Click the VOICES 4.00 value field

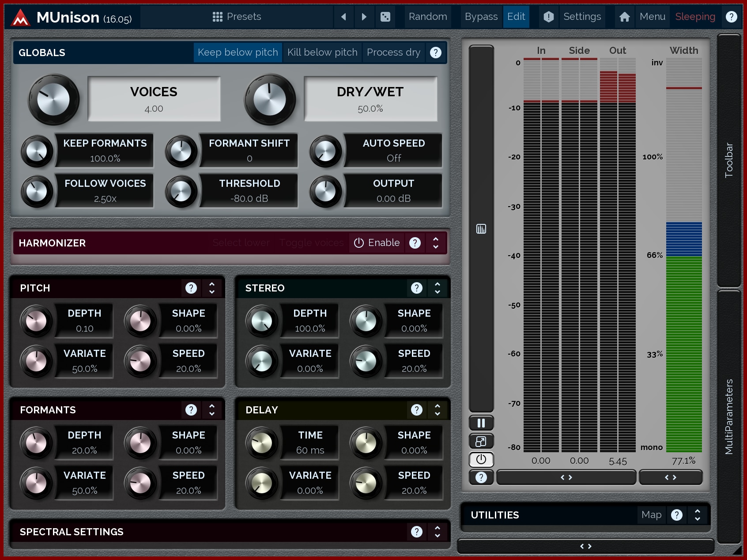pyautogui.click(x=154, y=99)
